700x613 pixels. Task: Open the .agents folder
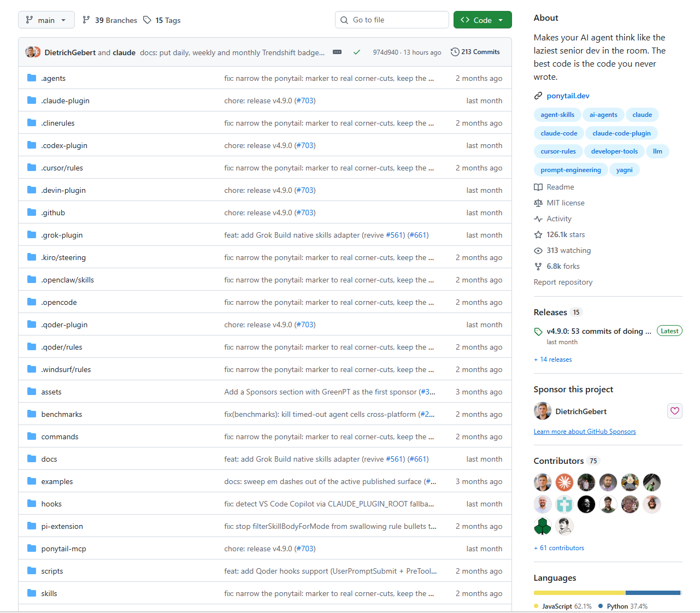click(x=54, y=78)
